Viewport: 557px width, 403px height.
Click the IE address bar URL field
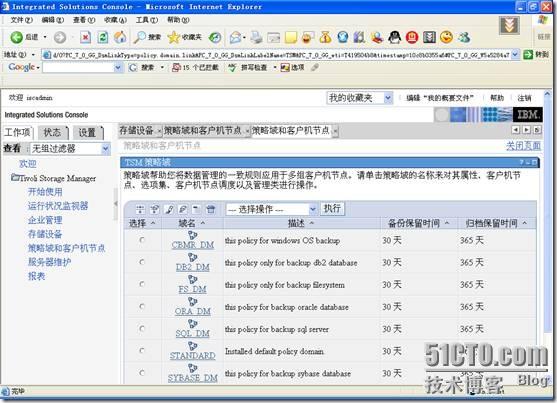[281, 55]
